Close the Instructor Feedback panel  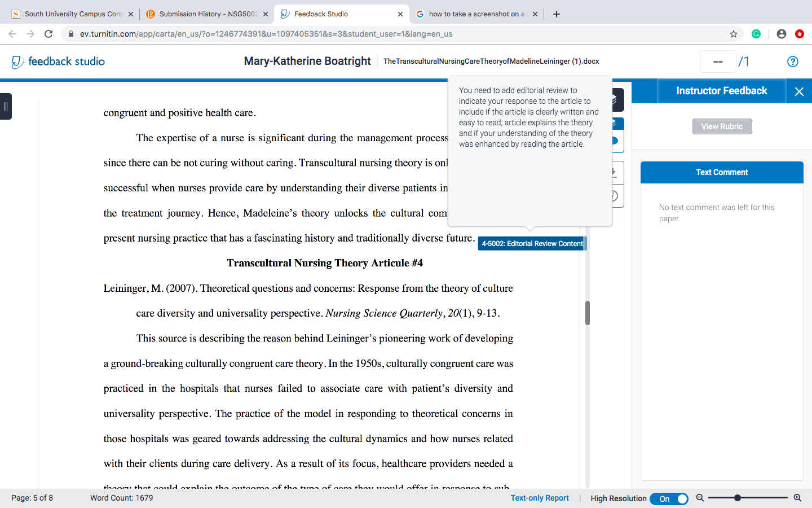click(799, 91)
